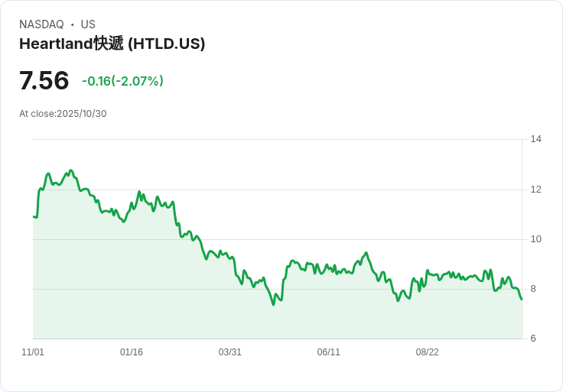Click the US market label
This screenshot has height=392, width=563.
(88, 24)
